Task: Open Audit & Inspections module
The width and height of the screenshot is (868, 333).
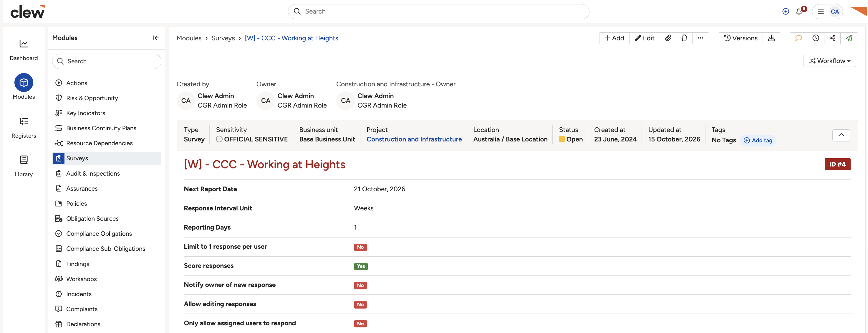Action: pyautogui.click(x=107, y=173)
